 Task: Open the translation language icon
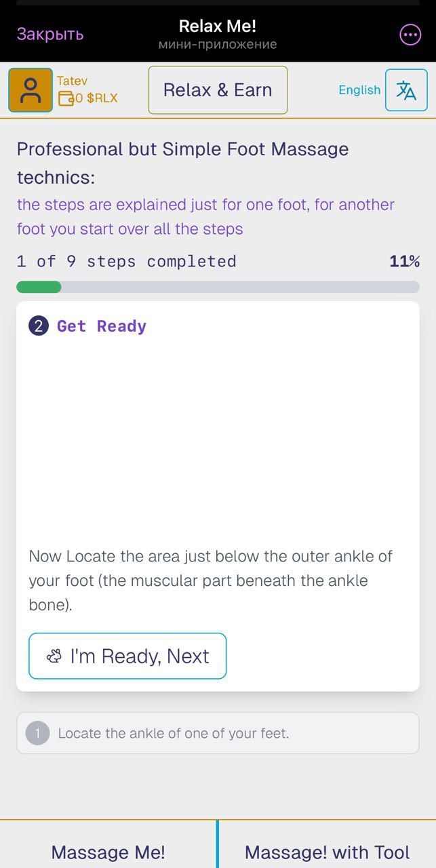pos(408,90)
